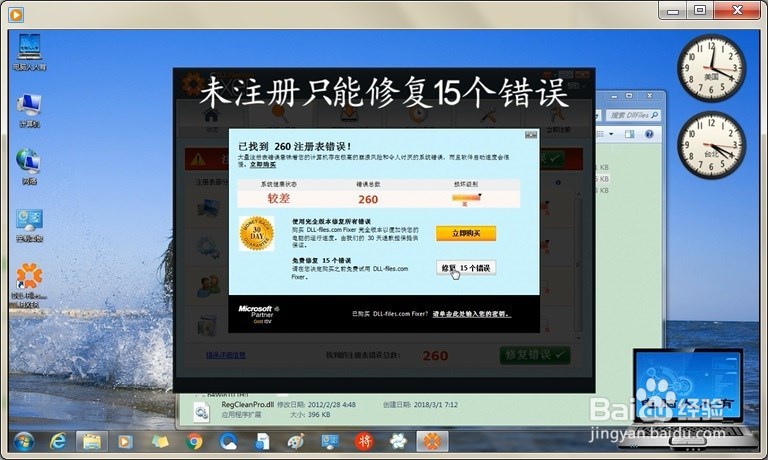Click the dimmed fixer window vertical scrollbar

(x=578, y=265)
